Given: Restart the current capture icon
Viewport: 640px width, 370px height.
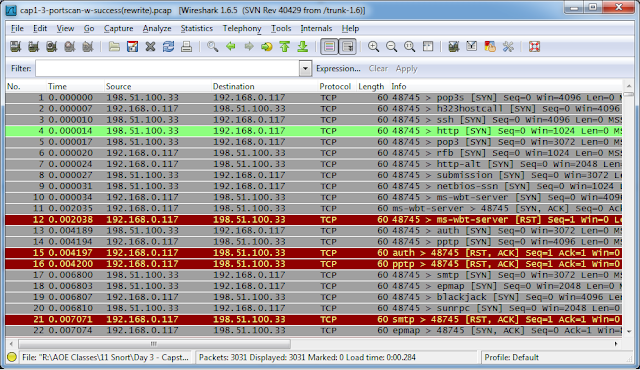Looking at the screenshot, I should coord(87,47).
